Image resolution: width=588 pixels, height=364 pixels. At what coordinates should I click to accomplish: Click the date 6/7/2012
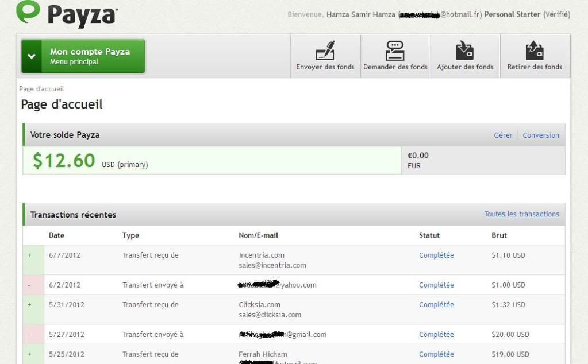(x=64, y=255)
